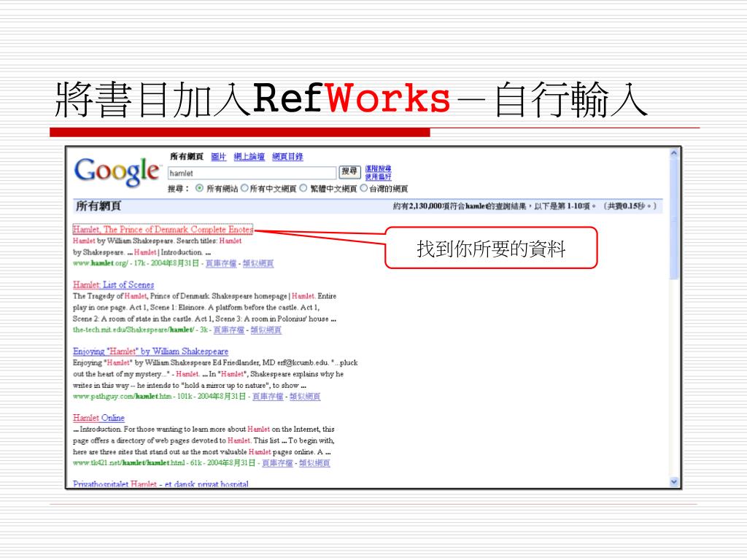
Task: Open 類似網頁 similar pages for www.tk421.net result
Action: tap(314, 462)
